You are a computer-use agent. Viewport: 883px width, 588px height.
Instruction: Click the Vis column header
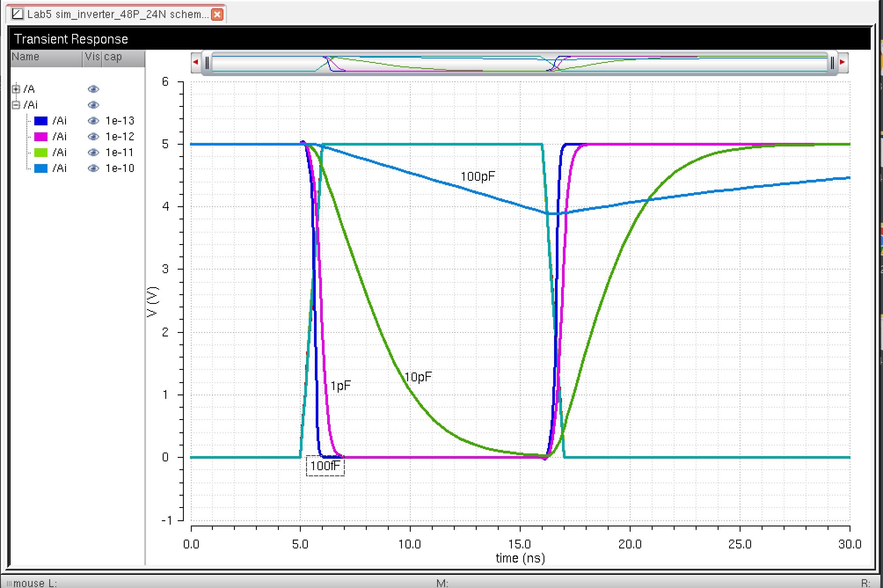pos(92,58)
